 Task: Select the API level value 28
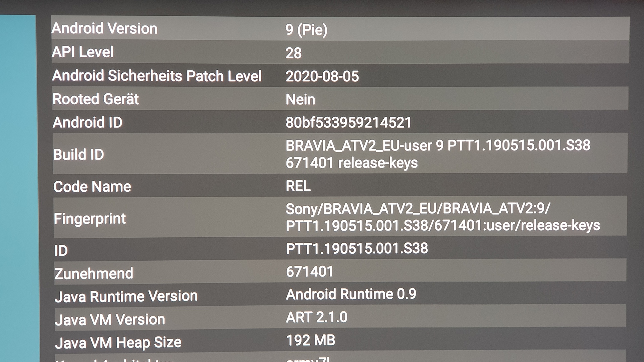pyautogui.click(x=293, y=53)
